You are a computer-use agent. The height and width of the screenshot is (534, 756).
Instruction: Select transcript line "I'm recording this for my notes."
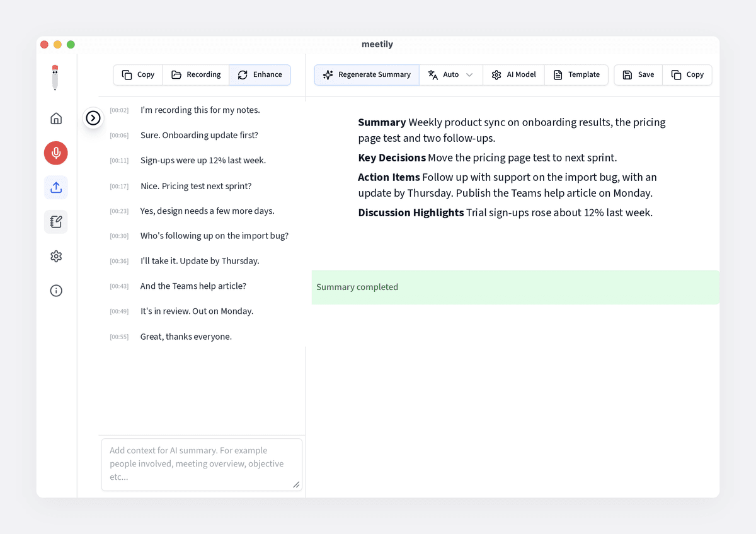(200, 110)
